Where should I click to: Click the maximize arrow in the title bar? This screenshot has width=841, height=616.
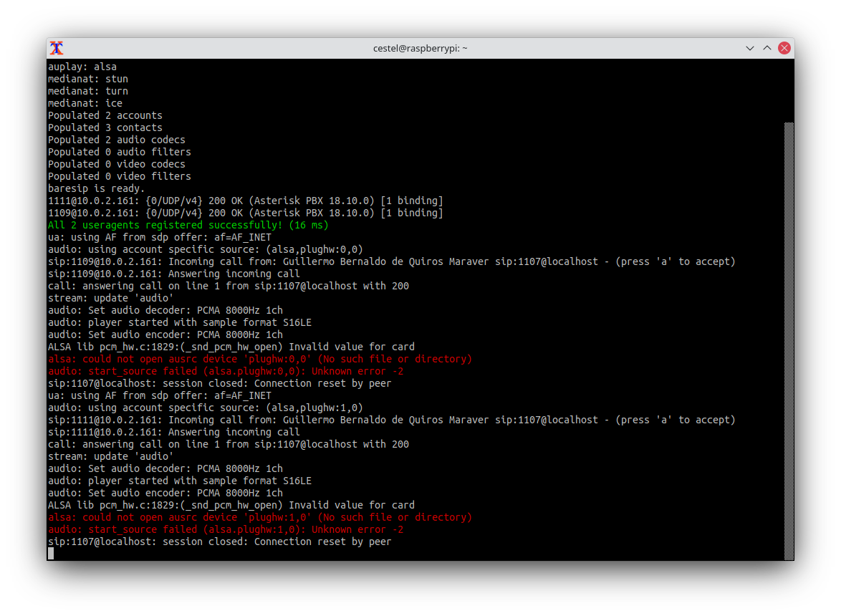pos(766,48)
